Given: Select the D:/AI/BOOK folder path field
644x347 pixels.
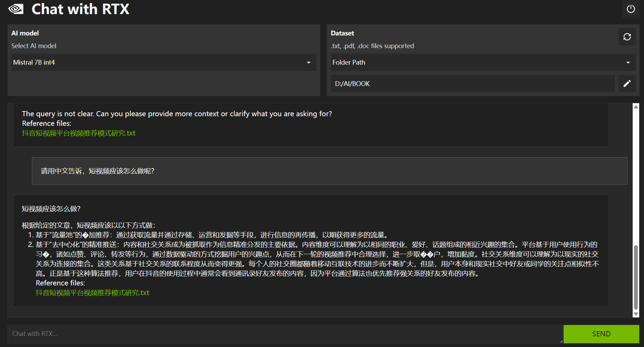Looking at the screenshot, I should click(x=473, y=84).
